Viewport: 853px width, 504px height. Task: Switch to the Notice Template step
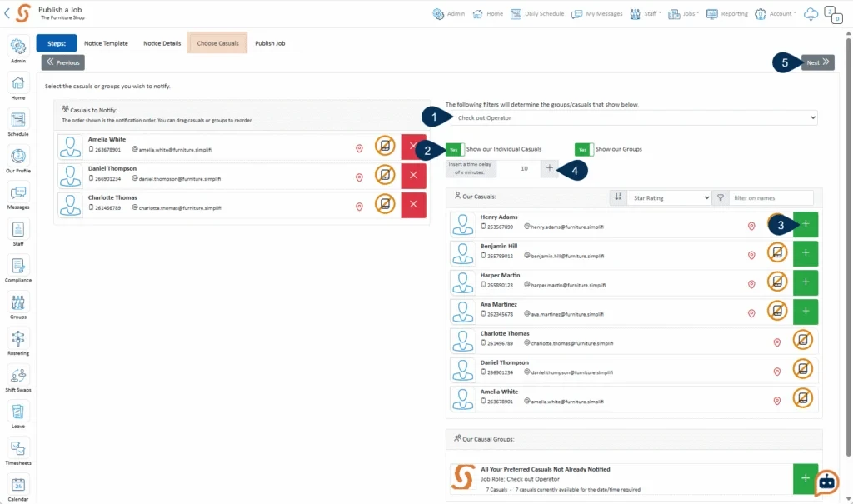(x=106, y=43)
